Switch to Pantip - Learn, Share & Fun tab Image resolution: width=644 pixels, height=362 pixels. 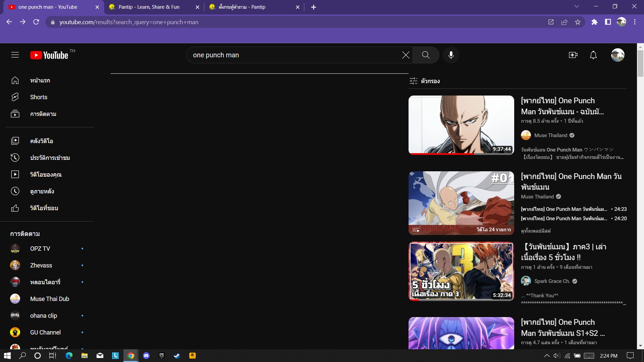[x=149, y=7]
